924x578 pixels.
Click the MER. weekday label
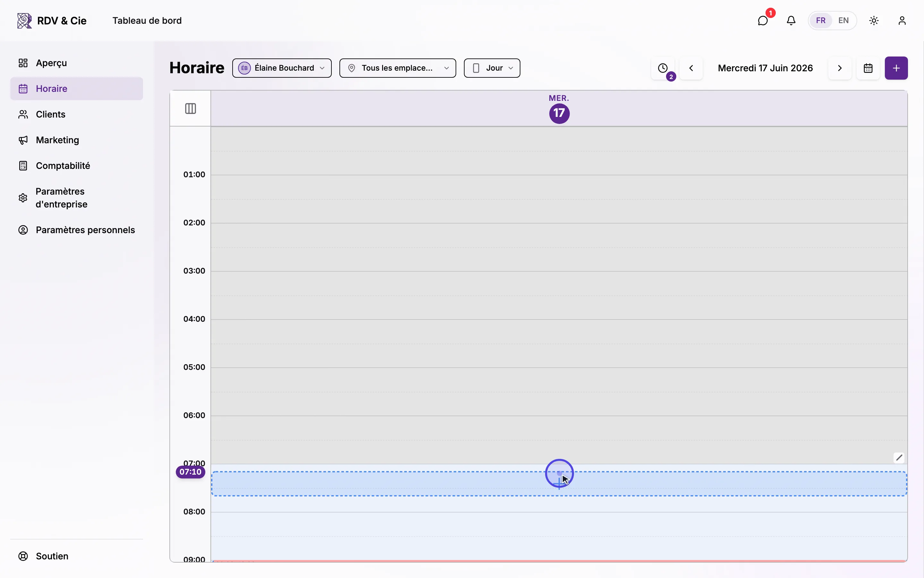559,98
